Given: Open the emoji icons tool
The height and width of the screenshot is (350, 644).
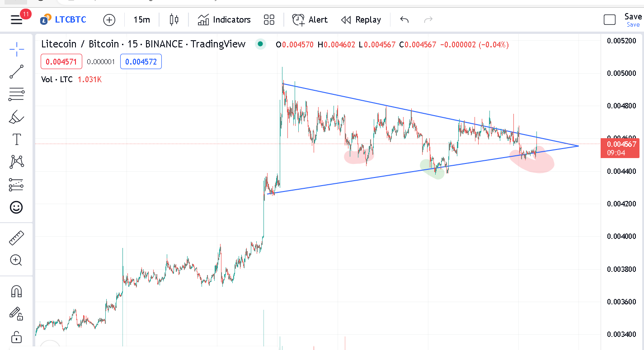Looking at the screenshot, I should (x=17, y=207).
